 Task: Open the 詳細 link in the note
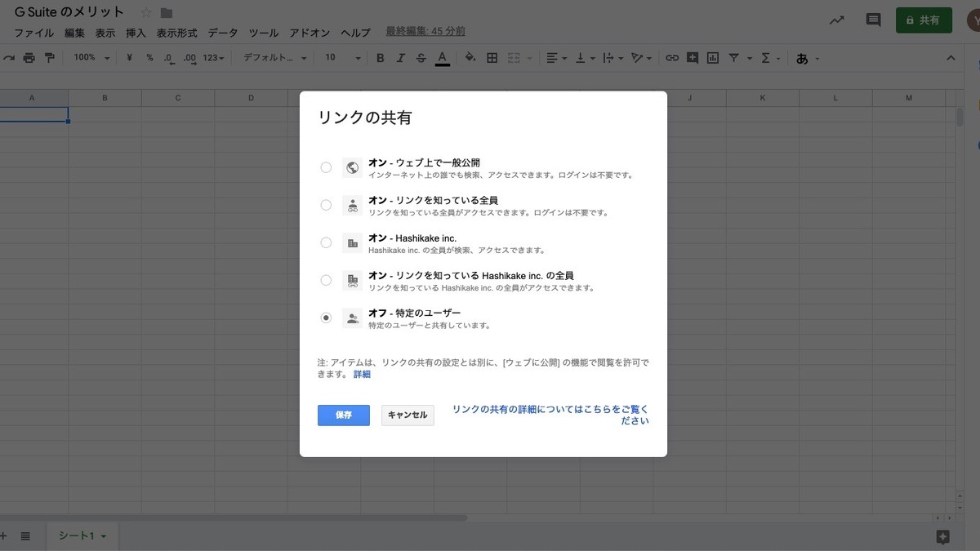click(362, 374)
